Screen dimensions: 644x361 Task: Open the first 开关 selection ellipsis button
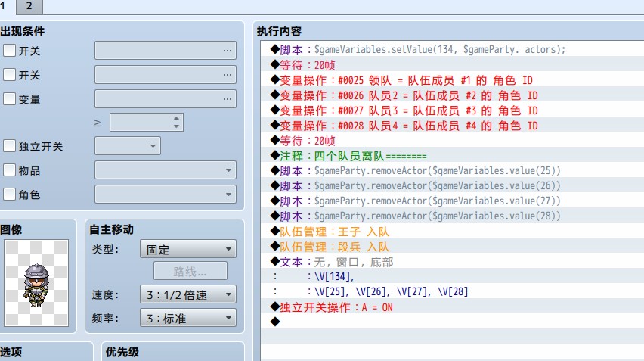click(227, 51)
